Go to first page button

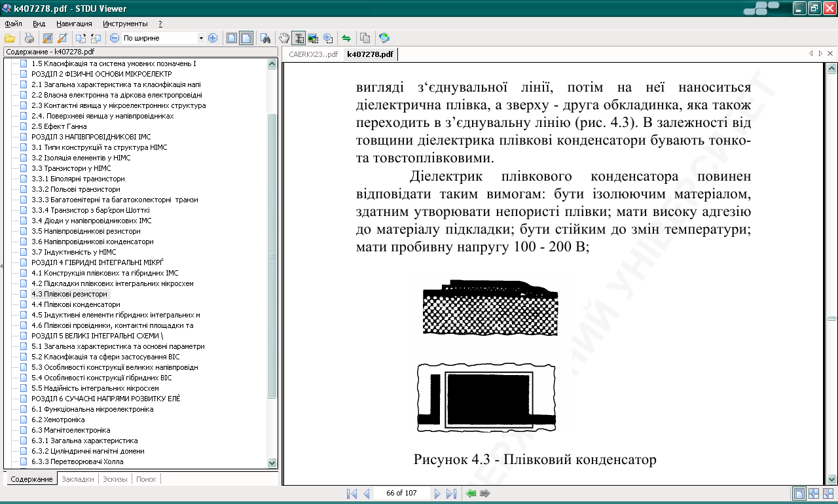(x=352, y=494)
